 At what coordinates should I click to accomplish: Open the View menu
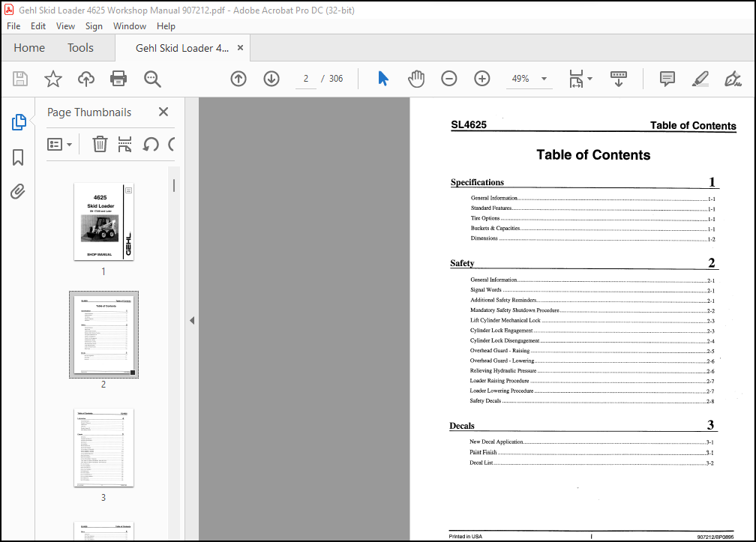(x=65, y=26)
